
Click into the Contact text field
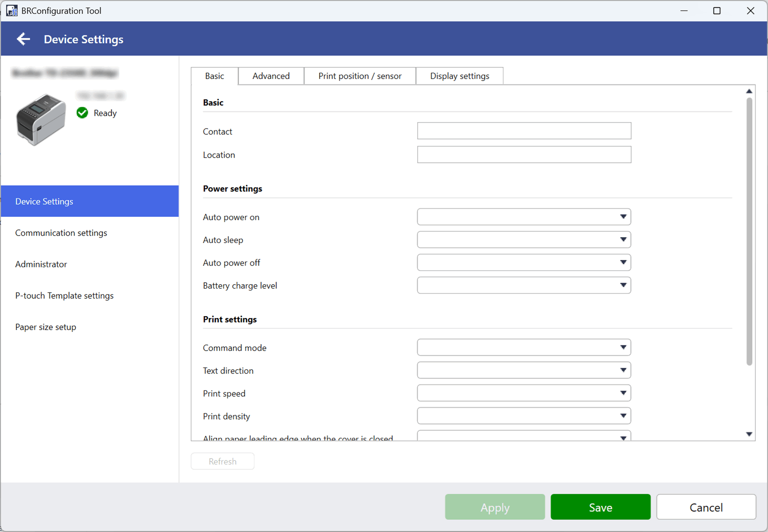pos(523,131)
